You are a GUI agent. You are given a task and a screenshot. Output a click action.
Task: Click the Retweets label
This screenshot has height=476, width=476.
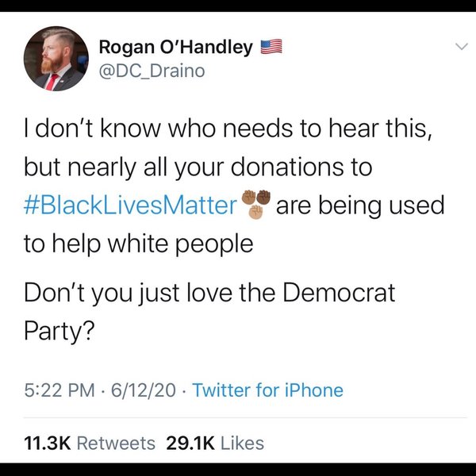coord(116,443)
